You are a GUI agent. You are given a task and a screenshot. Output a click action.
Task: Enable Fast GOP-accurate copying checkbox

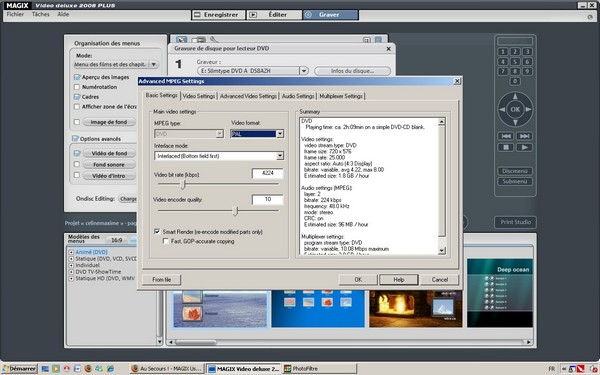tap(166, 241)
